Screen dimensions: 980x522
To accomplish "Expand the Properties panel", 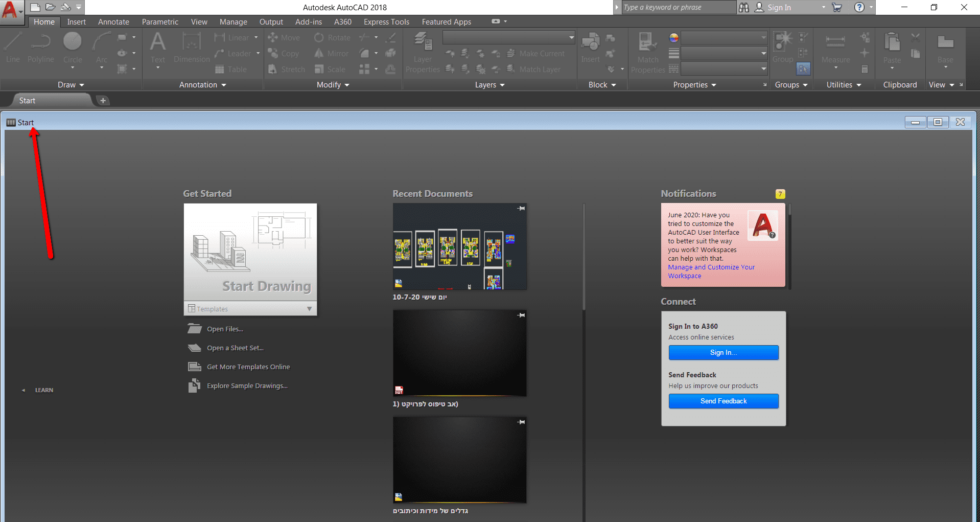I will [695, 85].
